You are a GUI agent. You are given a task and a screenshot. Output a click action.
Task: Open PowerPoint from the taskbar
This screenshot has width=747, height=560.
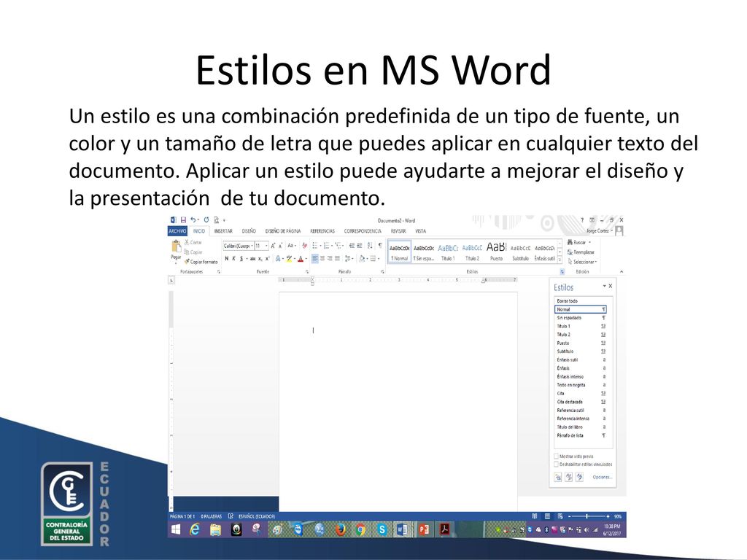pyautogui.click(x=424, y=529)
